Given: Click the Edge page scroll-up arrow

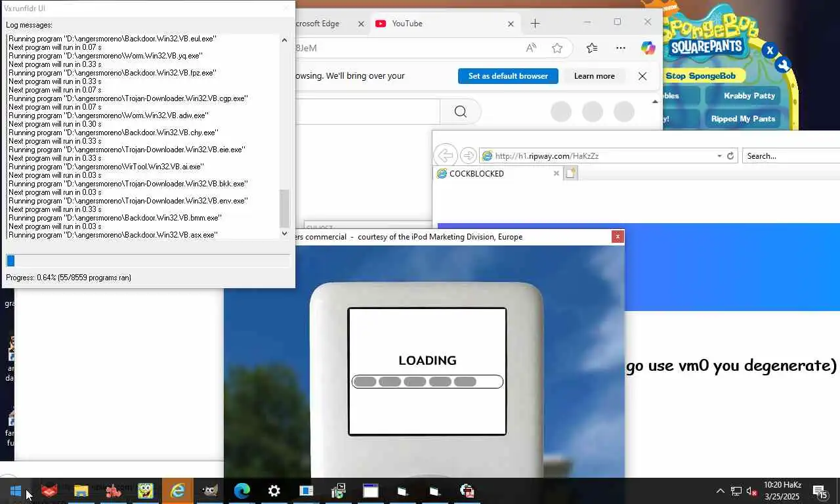Looking at the screenshot, I should 655,102.
